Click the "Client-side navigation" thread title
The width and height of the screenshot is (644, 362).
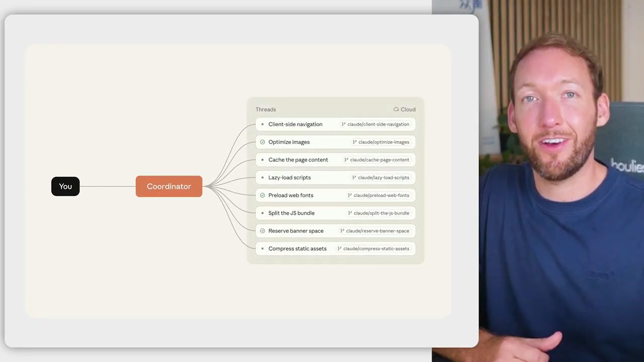click(x=295, y=124)
